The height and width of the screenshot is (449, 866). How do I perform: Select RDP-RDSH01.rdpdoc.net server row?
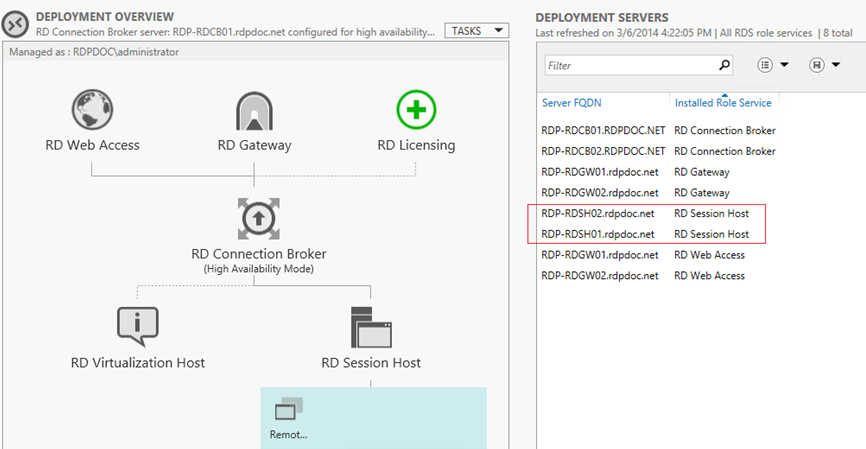[645, 234]
